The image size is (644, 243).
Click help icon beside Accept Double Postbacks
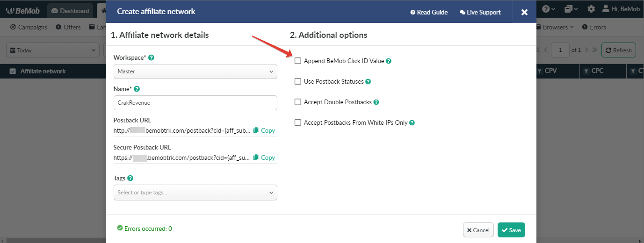(x=376, y=102)
